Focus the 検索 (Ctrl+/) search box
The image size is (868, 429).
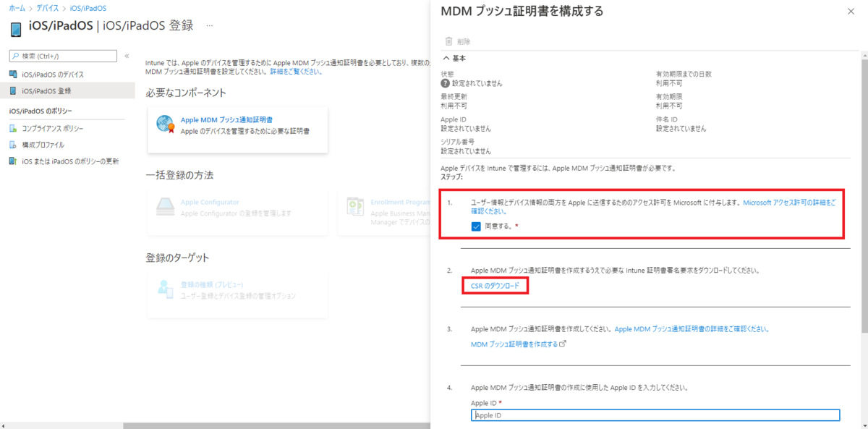(63, 56)
